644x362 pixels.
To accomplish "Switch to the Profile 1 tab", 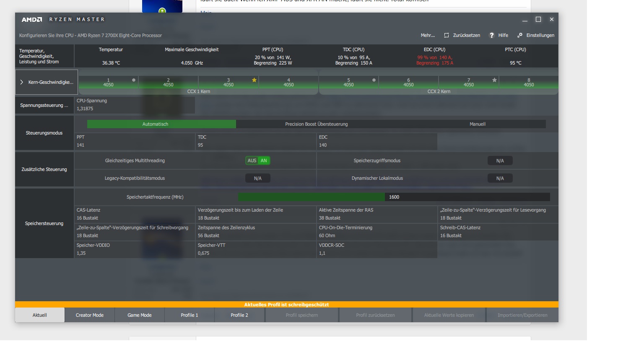I will click(190, 315).
